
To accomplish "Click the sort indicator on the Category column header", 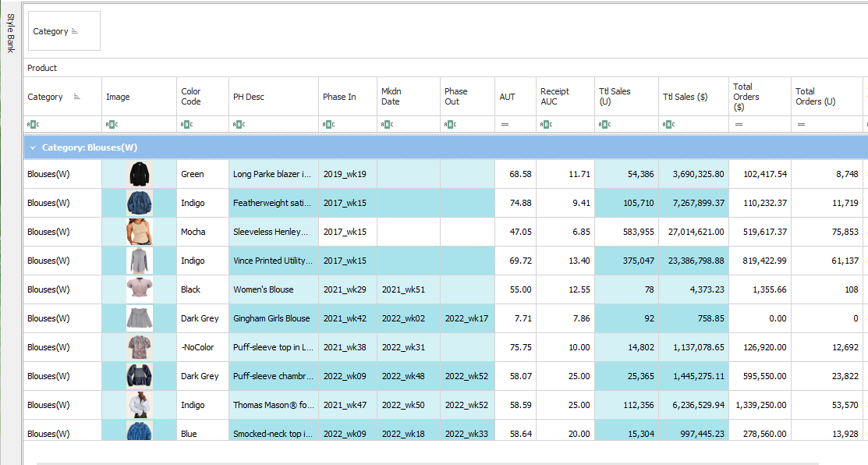I will tap(76, 97).
